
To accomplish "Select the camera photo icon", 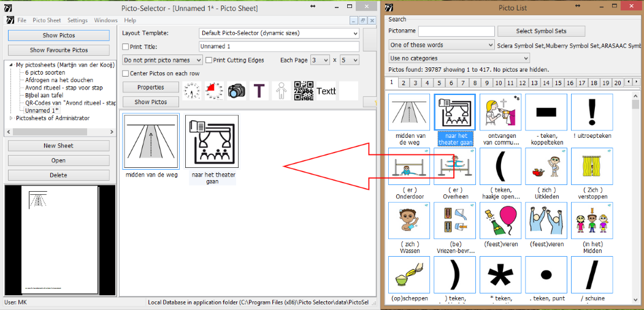I will pyautogui.click(x=237, y=91).
